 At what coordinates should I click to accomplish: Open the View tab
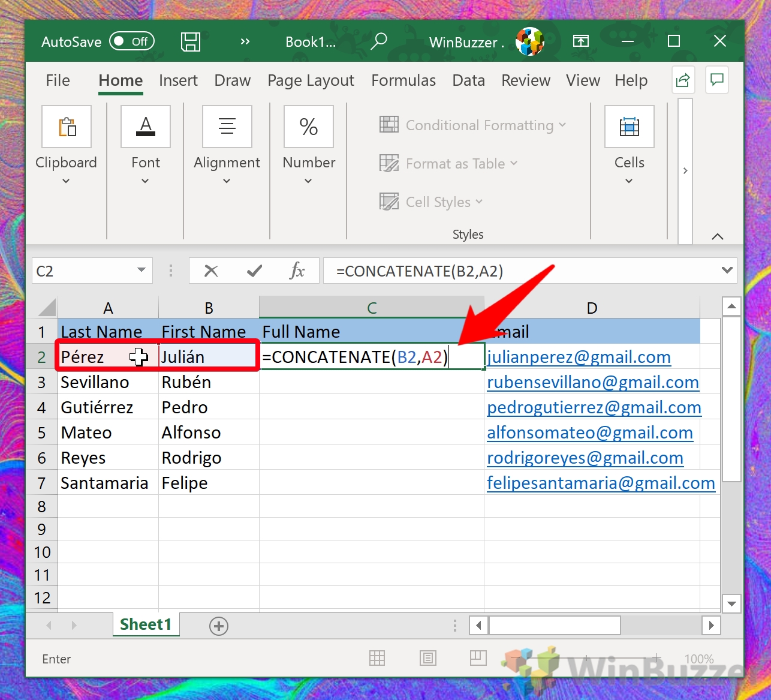pos(583,80)
